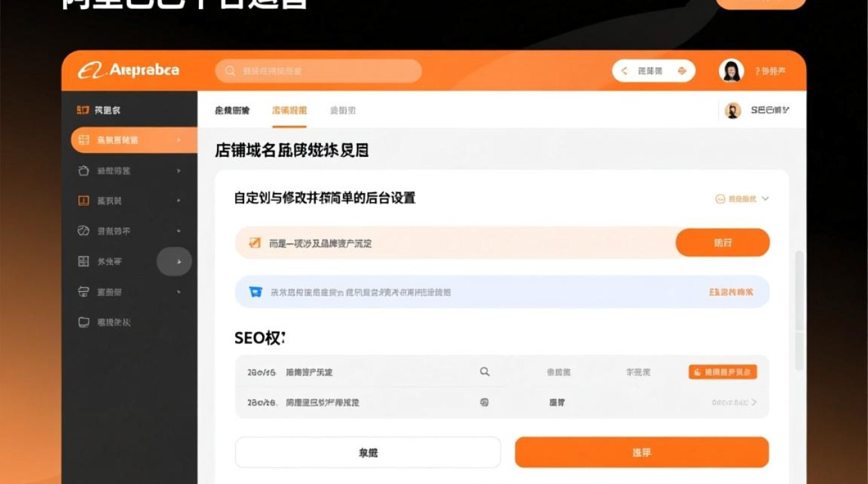
Task: Open the bottom chat-monitor icon in sidebar
Action: pos(83,322)
